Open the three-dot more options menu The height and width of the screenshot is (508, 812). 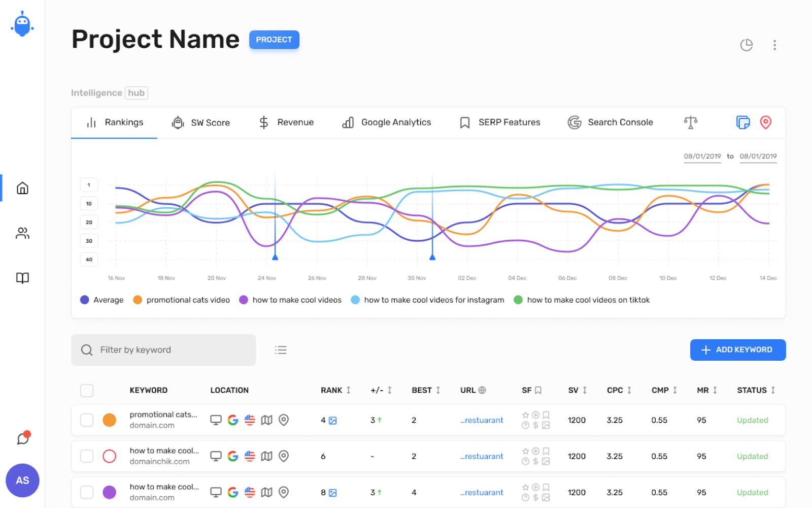pyautogui.click(x=774, y=45)
